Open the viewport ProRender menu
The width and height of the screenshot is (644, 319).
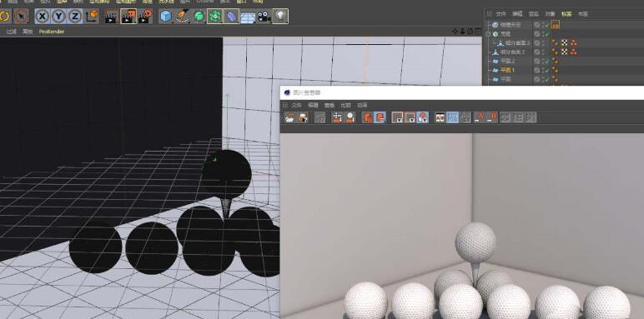click(52, 32)
